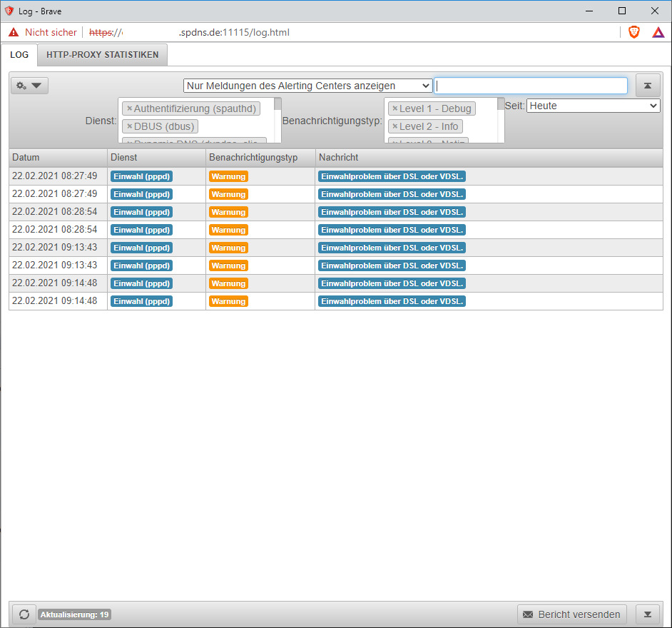Viewport: 672px width, 628px height.
Task: Select the LOG tab
Action: click(x=19, y=55)
